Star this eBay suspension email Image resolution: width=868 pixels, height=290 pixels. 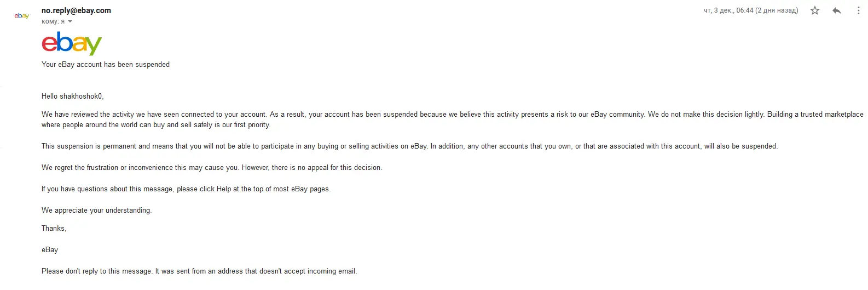(x=814, y=10)
